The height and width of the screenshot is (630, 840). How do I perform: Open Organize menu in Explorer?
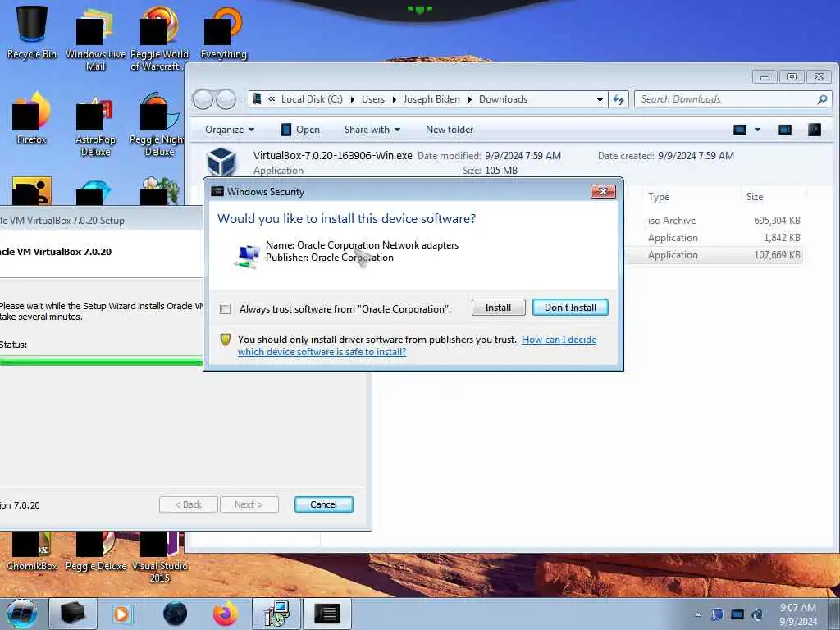coord(230,130)
